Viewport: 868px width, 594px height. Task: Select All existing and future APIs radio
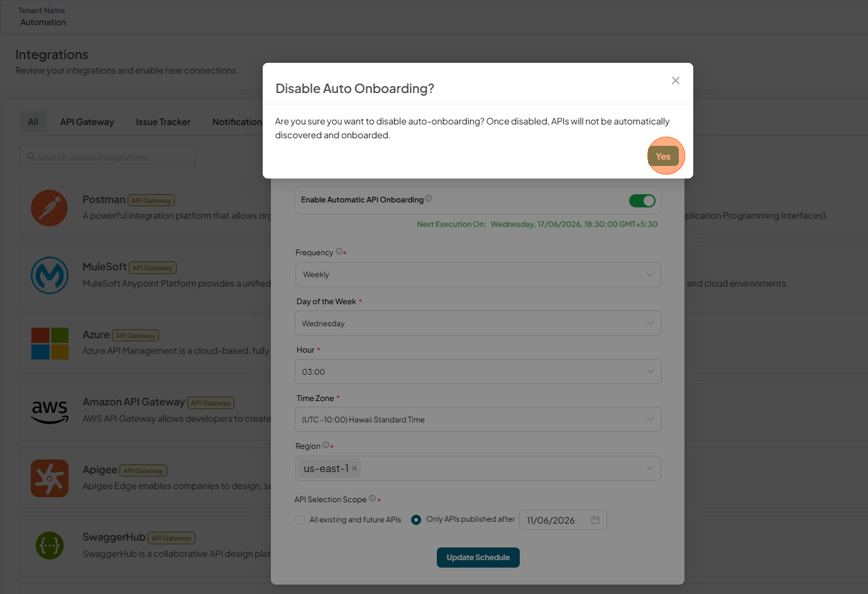click(300, 520)
